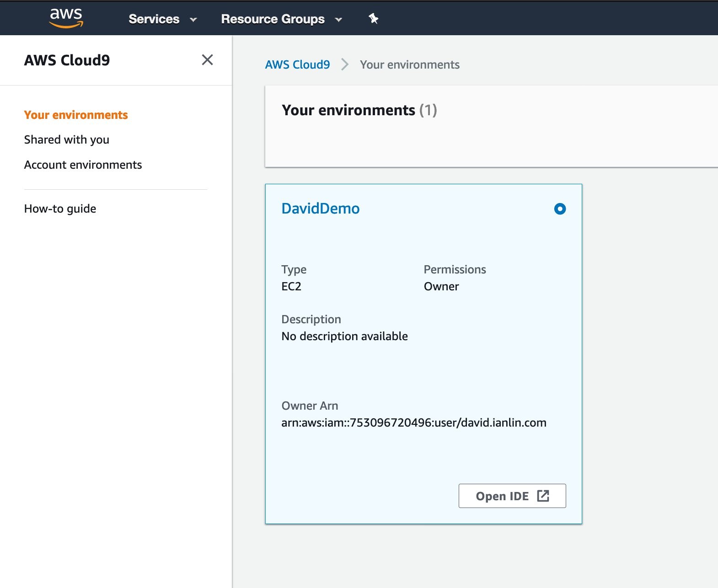The width and height of the screenshot is (718, 588).
Task: Click the pin shortcut icon in header
Action: tap(373, 19)
